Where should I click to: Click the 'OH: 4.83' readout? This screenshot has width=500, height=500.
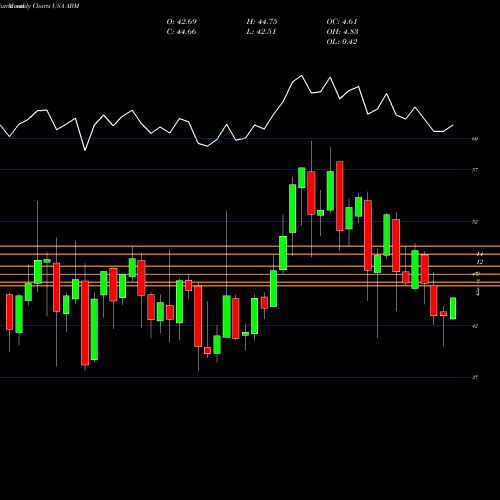342,32
